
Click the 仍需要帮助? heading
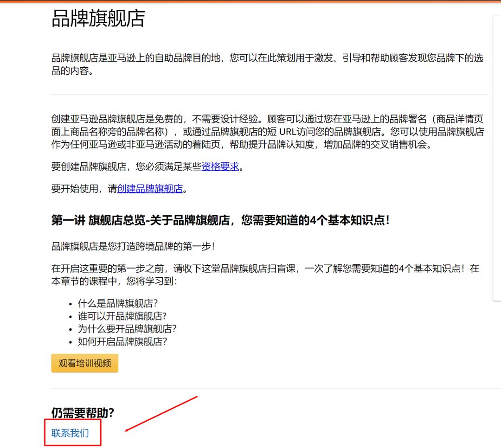(83, 413)
